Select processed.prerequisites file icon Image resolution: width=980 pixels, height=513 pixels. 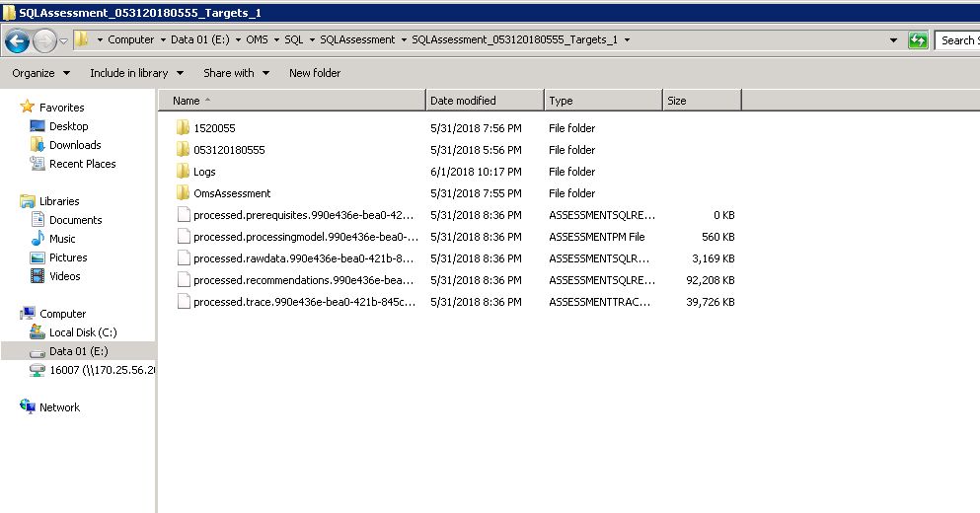(184, 214)
